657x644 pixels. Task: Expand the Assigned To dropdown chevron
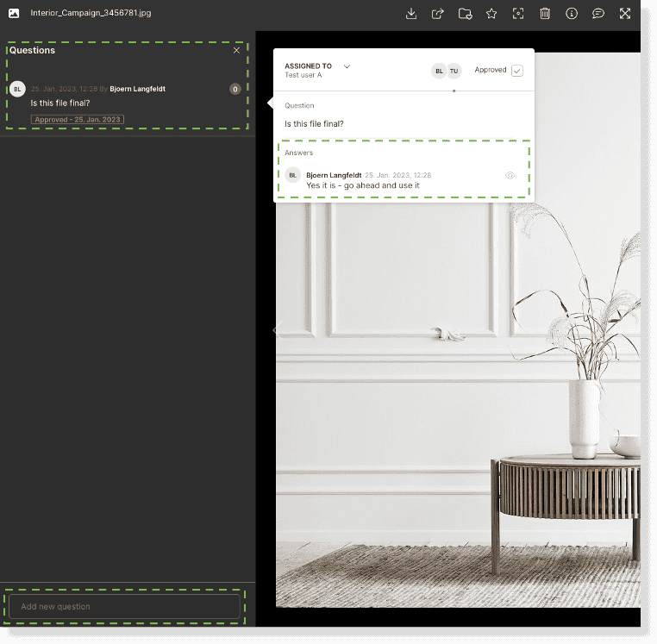pyautogui.click(x=347, y=66)
